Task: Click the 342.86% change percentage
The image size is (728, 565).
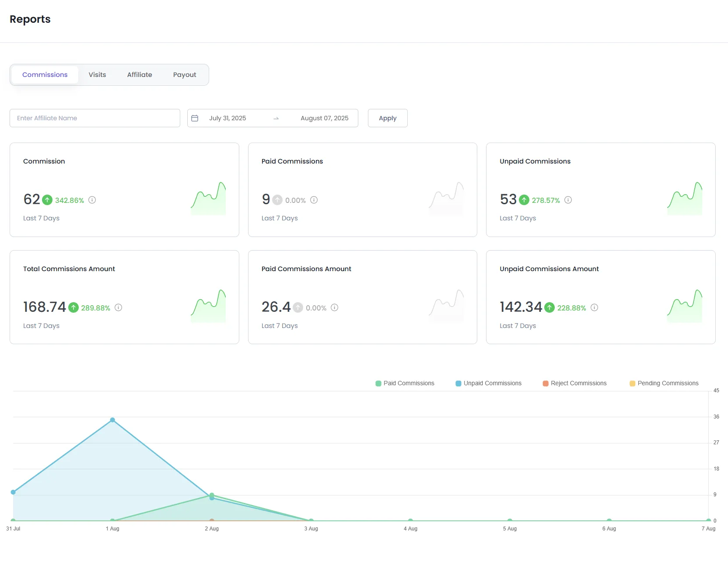Action: [x=70, y=200]
